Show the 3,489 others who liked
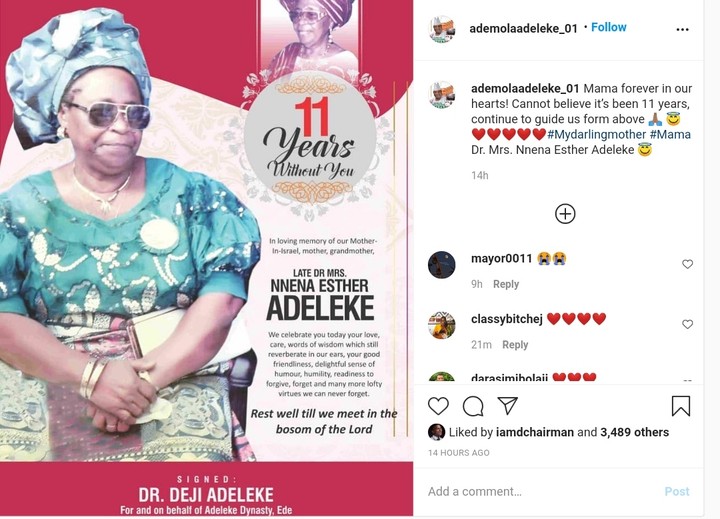Viewport: 720px width, 519px height. (x=635, y=433)
